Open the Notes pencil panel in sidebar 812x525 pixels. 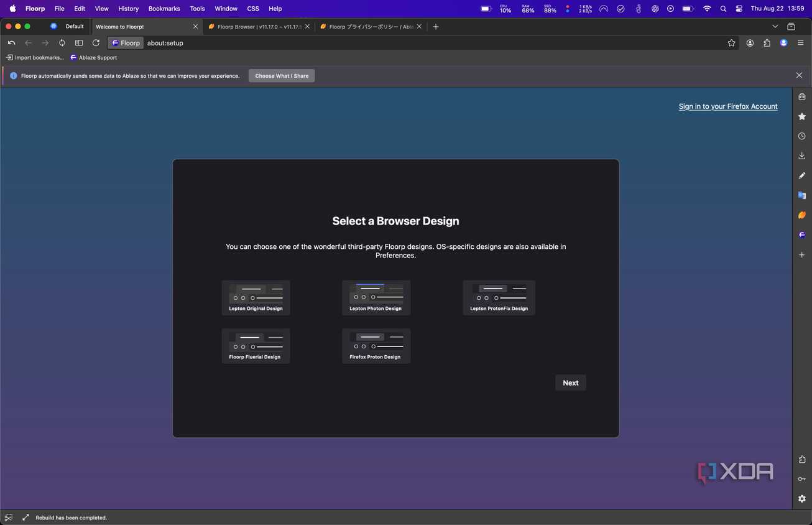coord(802,175)
